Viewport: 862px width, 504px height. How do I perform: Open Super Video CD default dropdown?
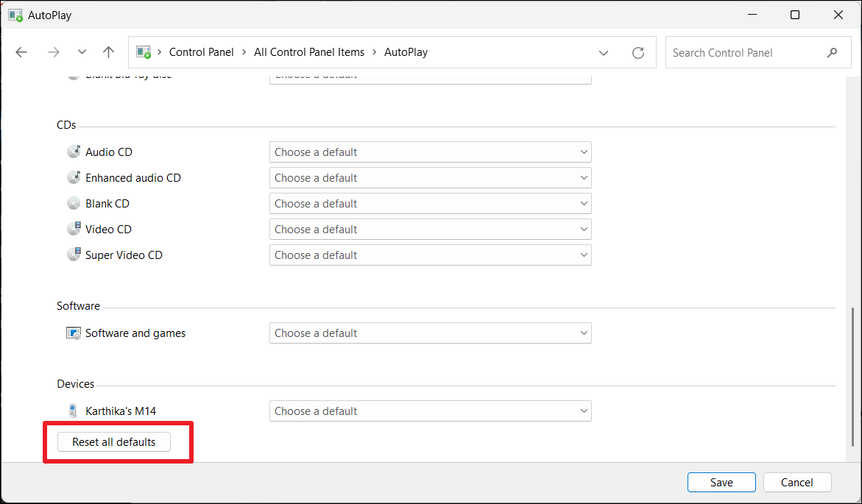pyautogui.click(x=430, y=255)
